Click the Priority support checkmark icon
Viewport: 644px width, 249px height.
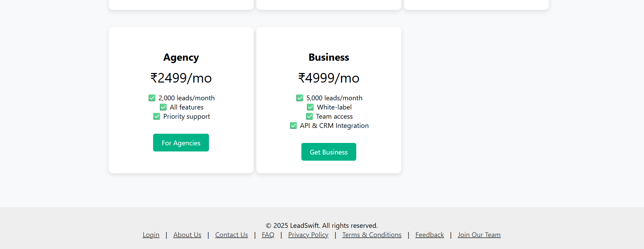pyautogui.click(x=157, y=116)
